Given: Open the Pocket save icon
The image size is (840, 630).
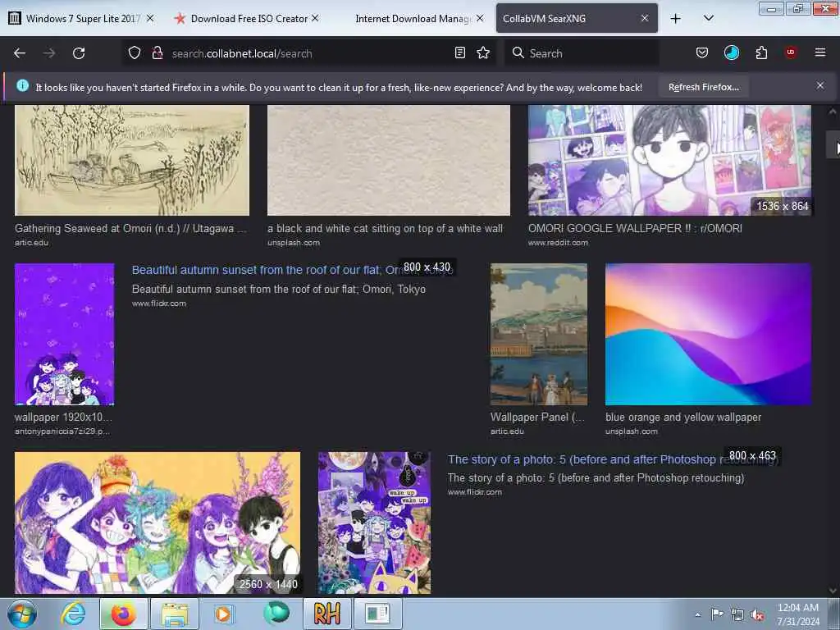Looking at the screenshot, I should coord(702,52).
